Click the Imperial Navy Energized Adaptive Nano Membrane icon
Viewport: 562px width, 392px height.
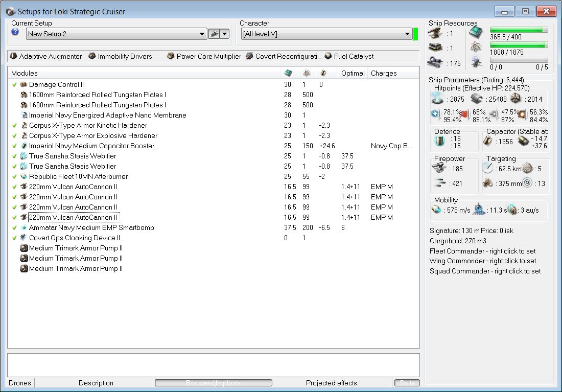[24, 115]
